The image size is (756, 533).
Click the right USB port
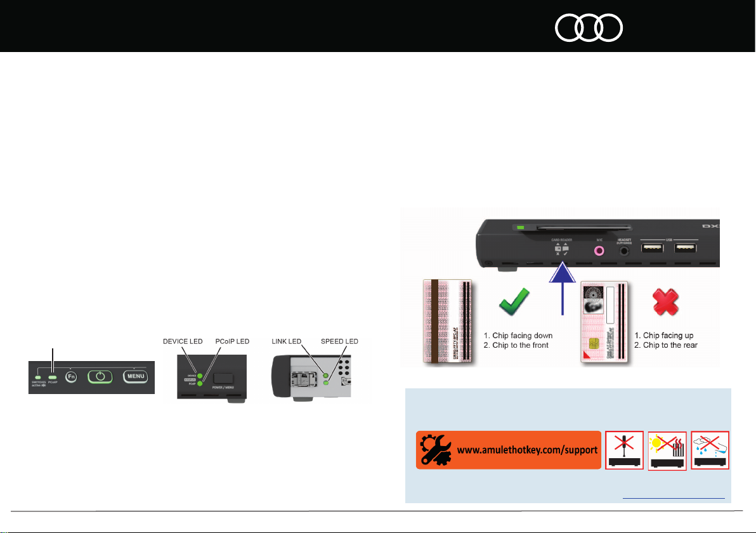tap(685, 248)
